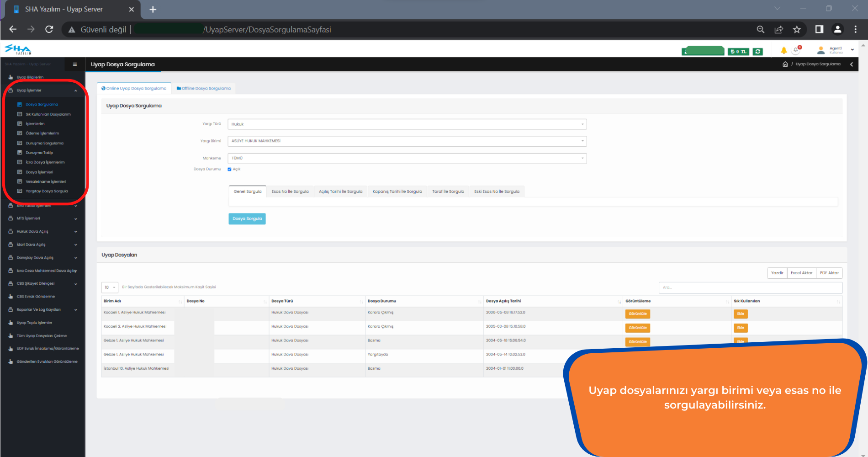Reload the browser page
This screenshot has height=457, width=868.
point(49,29)
